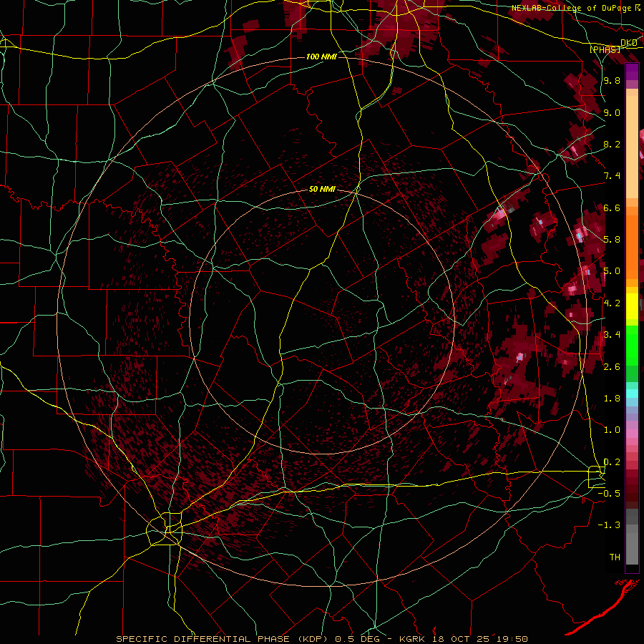The height and width of the screenshot is (644, 644).
Task: Click the TH threshold legend label
Action: coord(615,557)
